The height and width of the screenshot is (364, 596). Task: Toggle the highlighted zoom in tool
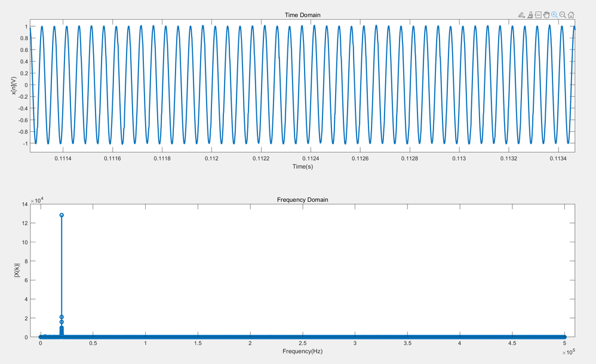(555, 15)
